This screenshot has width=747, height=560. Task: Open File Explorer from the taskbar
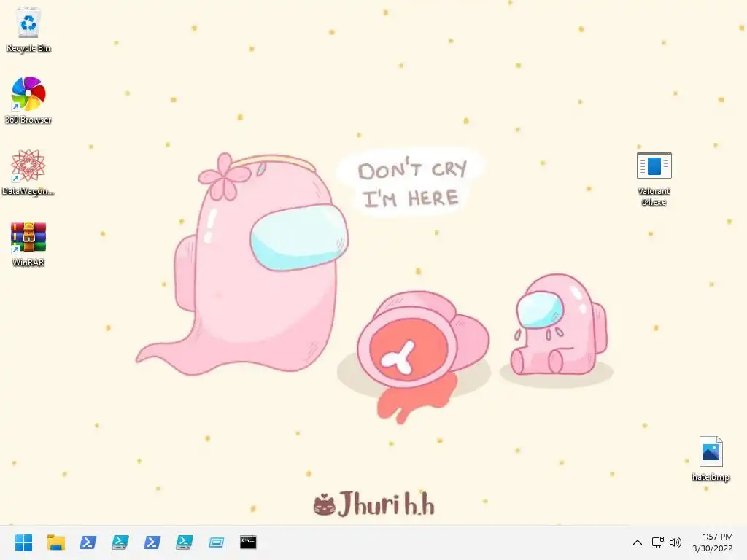pos(55,542)
